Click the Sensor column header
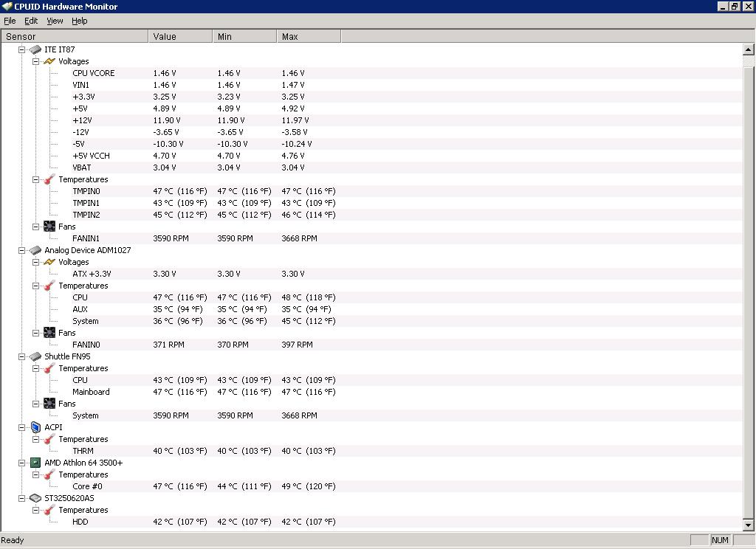The height and width of the screenshot is (549, 756). (x=74, y=36)
